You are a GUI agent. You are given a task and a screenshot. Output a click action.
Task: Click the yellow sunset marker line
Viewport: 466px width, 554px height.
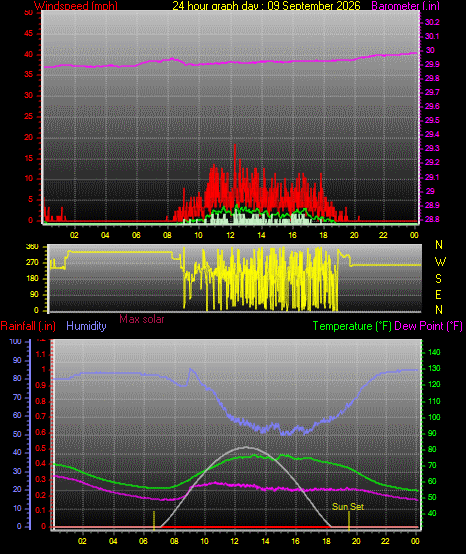[x=349, y=520]
